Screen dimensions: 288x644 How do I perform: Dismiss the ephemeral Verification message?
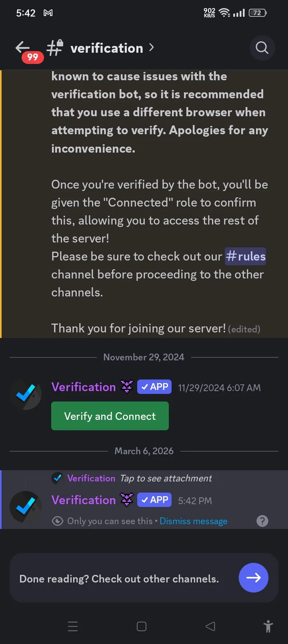tap(193, 521)
